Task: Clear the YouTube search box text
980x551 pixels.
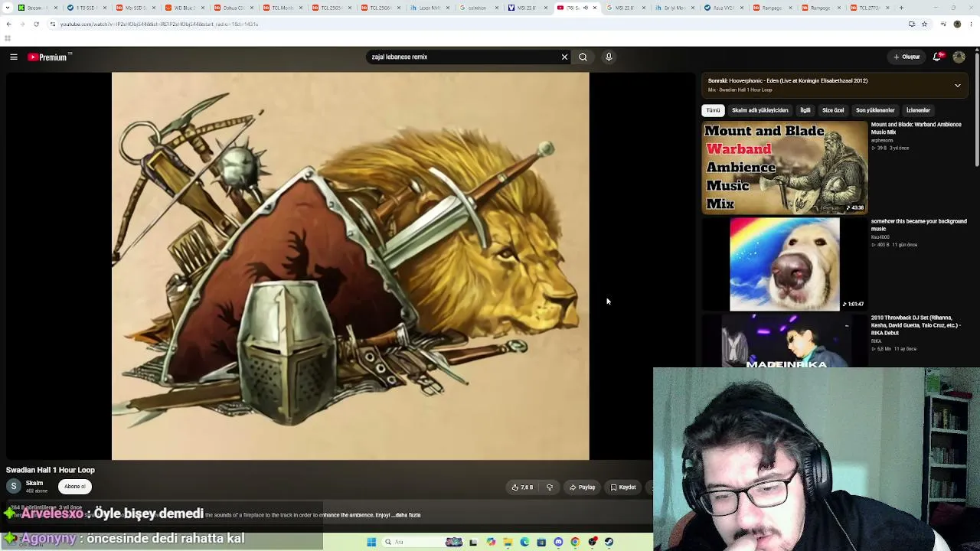Action: (564, 57)
